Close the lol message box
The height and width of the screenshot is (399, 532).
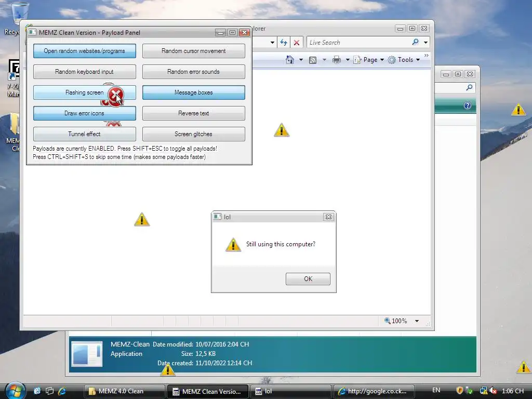(x=328, y=217)
